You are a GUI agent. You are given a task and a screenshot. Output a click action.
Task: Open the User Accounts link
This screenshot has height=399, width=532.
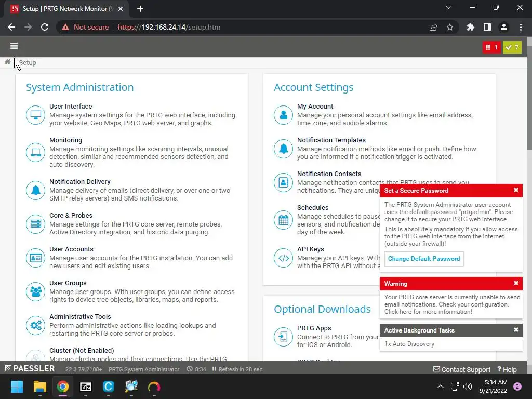(71, 249)
